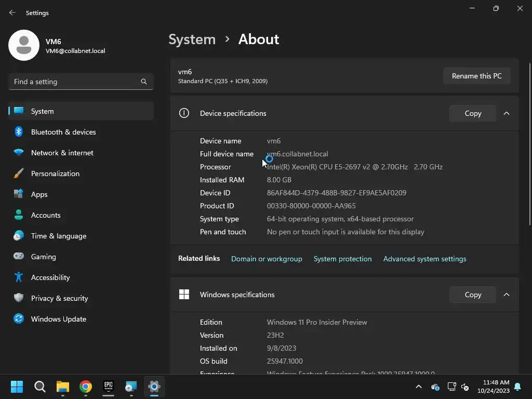Collapse the Windows specifications section
The image size is (532, 399).
point(506,295)
